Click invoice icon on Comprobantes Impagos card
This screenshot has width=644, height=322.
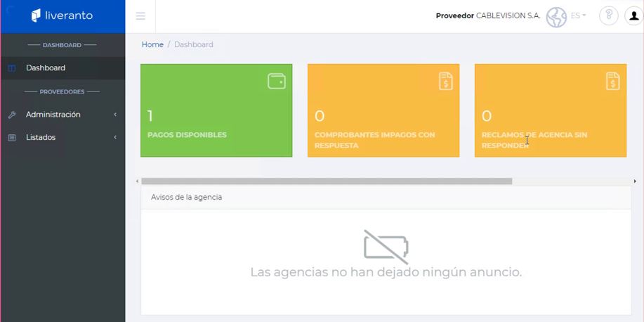pyautogui.click(x=446, y=81)
